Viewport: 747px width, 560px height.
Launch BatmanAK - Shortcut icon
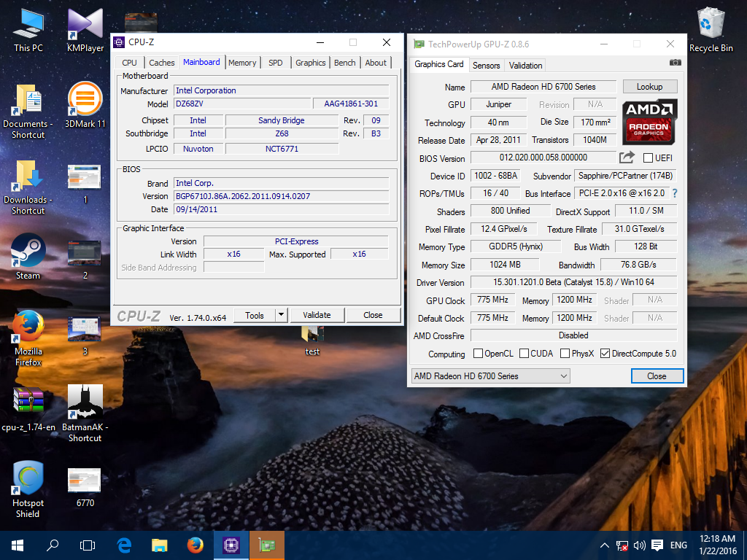point(85,413)
